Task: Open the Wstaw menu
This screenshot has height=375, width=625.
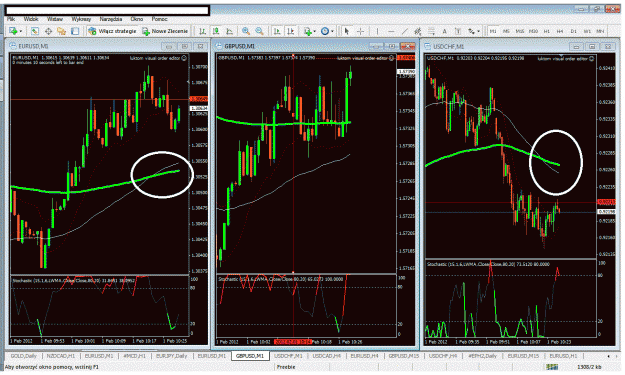Action: (x=55, y=19)
